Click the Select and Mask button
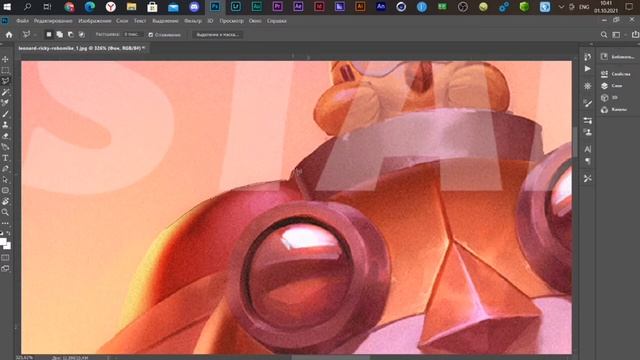The width and height of the screenshot is (640, 360). 218,35
